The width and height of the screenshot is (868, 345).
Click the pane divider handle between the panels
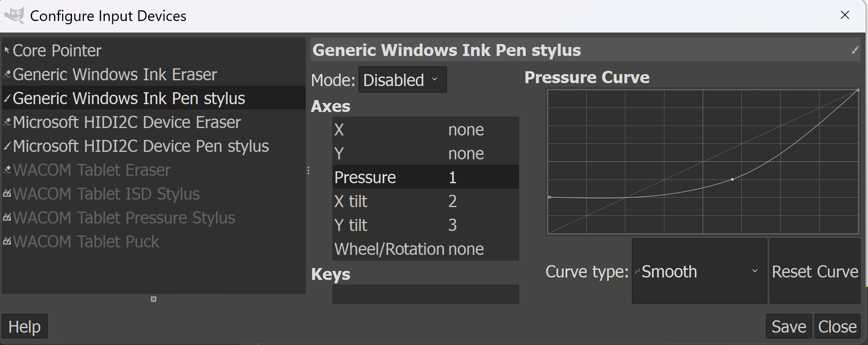pos(308,170)
